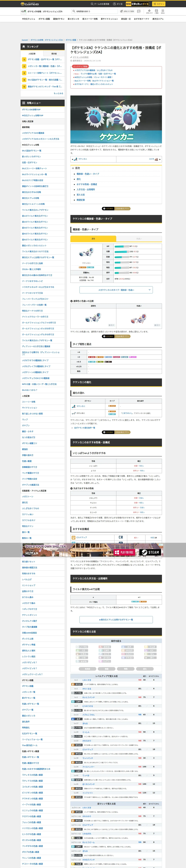The height and width of the screenshot is (868, 186).
Task: Click the ポイ活 icon link in the top bar
Action: pos(115,4)
